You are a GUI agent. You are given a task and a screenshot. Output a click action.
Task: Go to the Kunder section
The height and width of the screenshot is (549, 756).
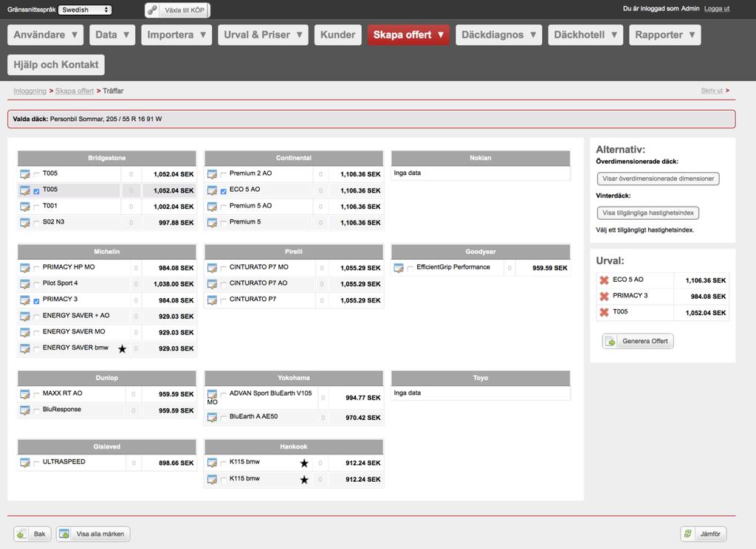click(337, 35)
